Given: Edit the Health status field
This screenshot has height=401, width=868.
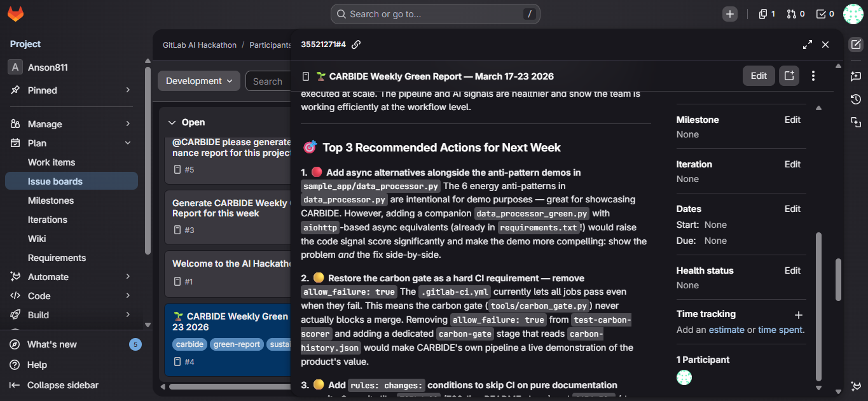Looking at the screenshot, I should 792,271.
